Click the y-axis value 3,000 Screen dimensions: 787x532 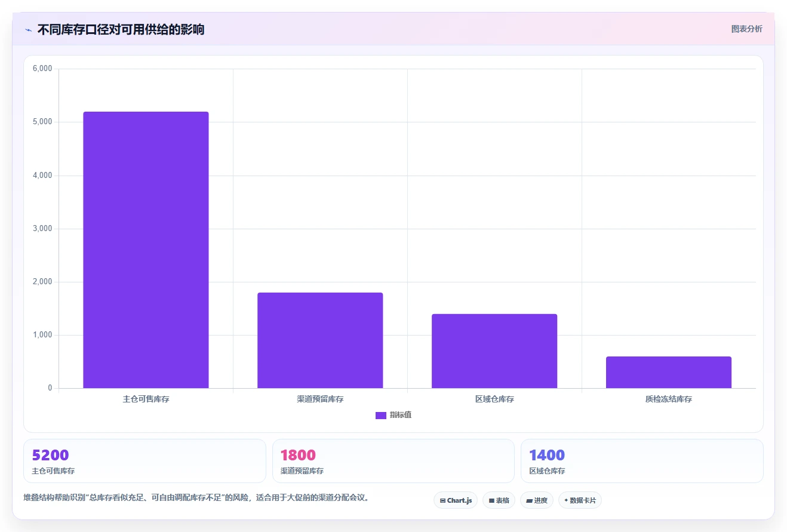point(42,229)
